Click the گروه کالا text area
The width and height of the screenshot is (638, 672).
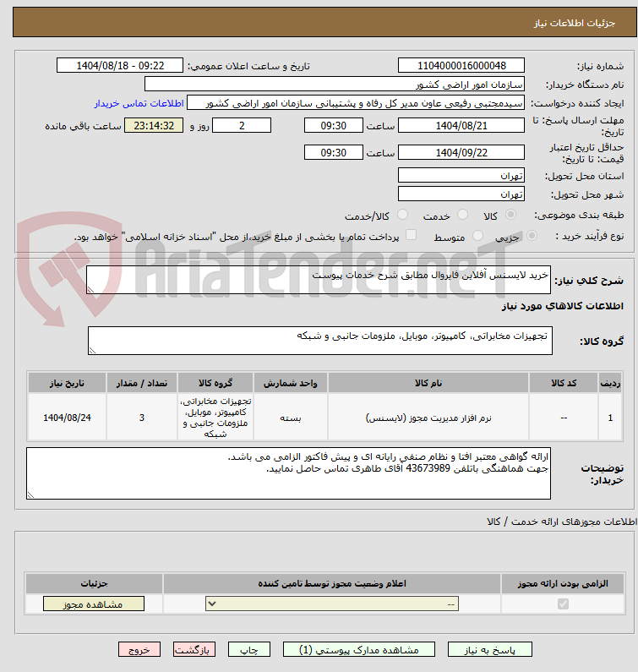click(x=320, y=341)
